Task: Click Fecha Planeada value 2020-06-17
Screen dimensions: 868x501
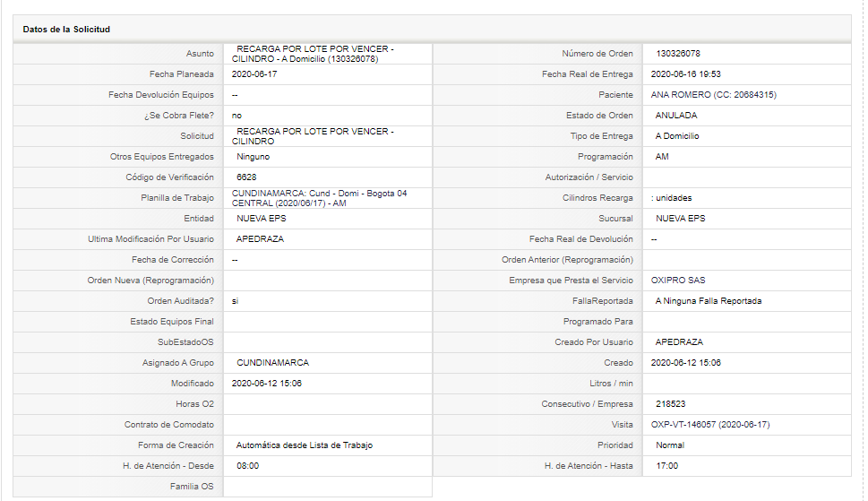Action: coord(254,74)
